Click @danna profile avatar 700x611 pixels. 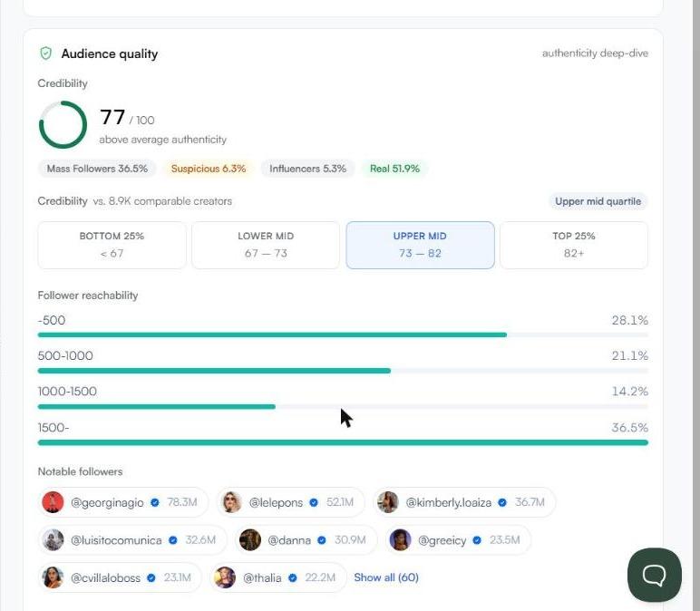coord(250,539)
